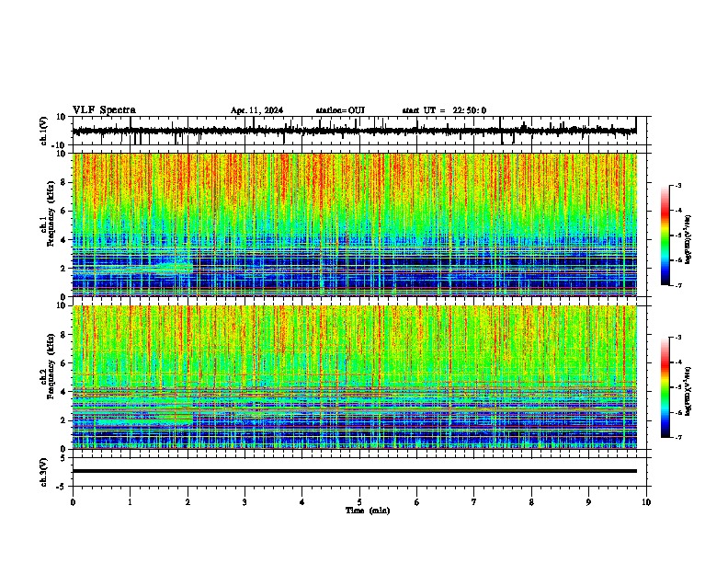Viewport: 728px width, 563px height.
Task: Click the vertical log(PSD) label beside ch.1 color bar
Action: click(x=688, y=239)
